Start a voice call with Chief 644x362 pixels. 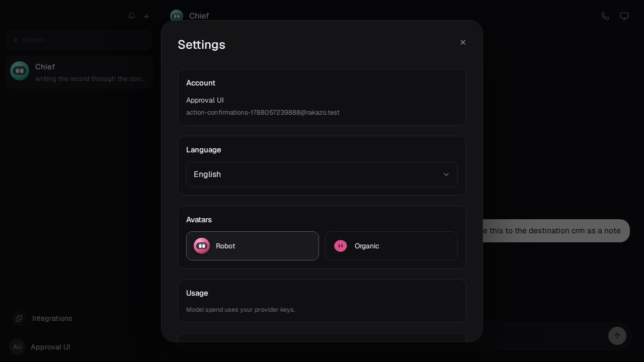coord(605,16)
